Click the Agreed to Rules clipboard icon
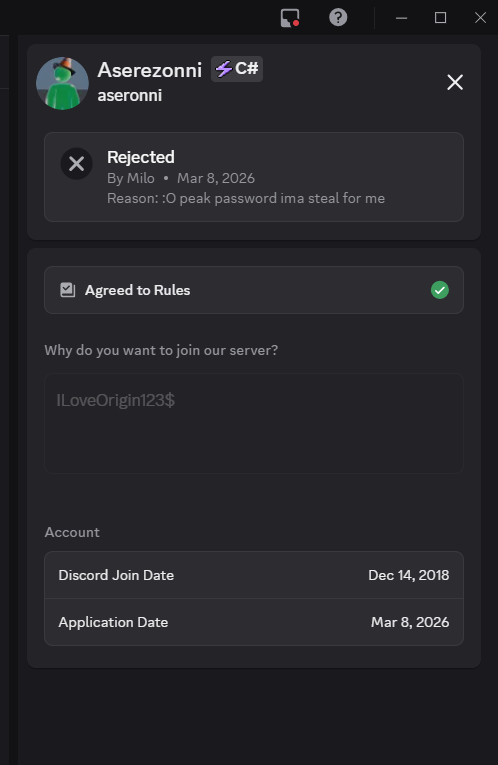The width and height of the screenshot is (498, 765). pyautogui.click(x=68, y=290)
